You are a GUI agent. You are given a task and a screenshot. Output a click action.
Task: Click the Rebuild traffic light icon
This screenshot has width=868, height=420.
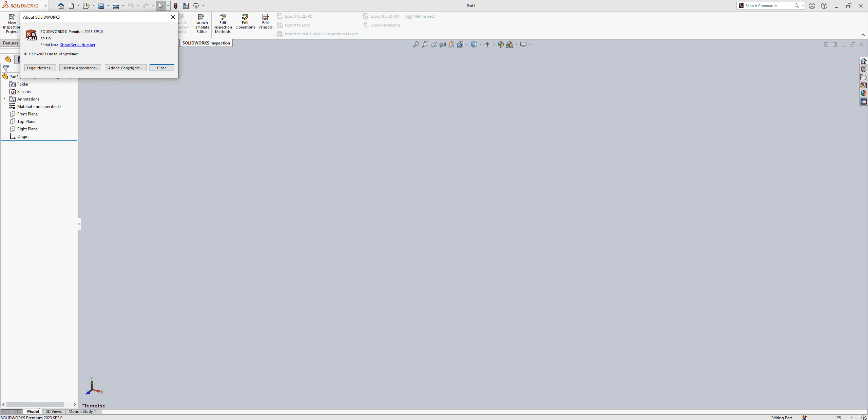[x=176, y=6]
